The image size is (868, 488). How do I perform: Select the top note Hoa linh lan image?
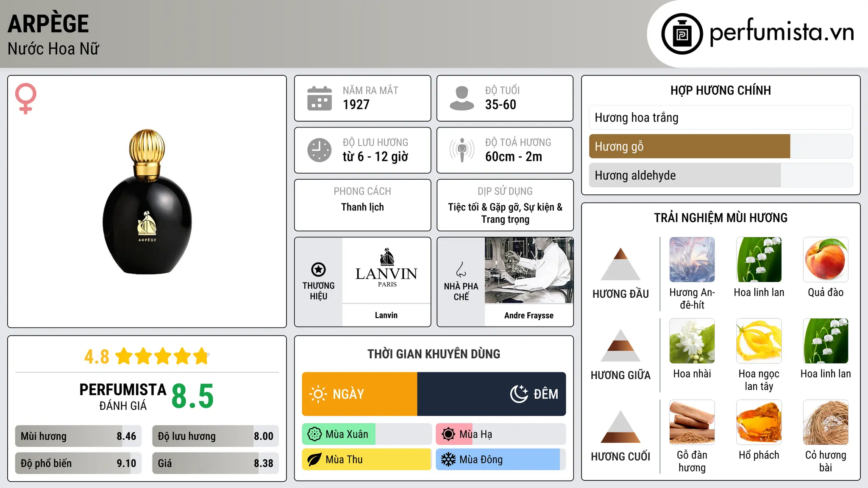click(x=759, y=260)
